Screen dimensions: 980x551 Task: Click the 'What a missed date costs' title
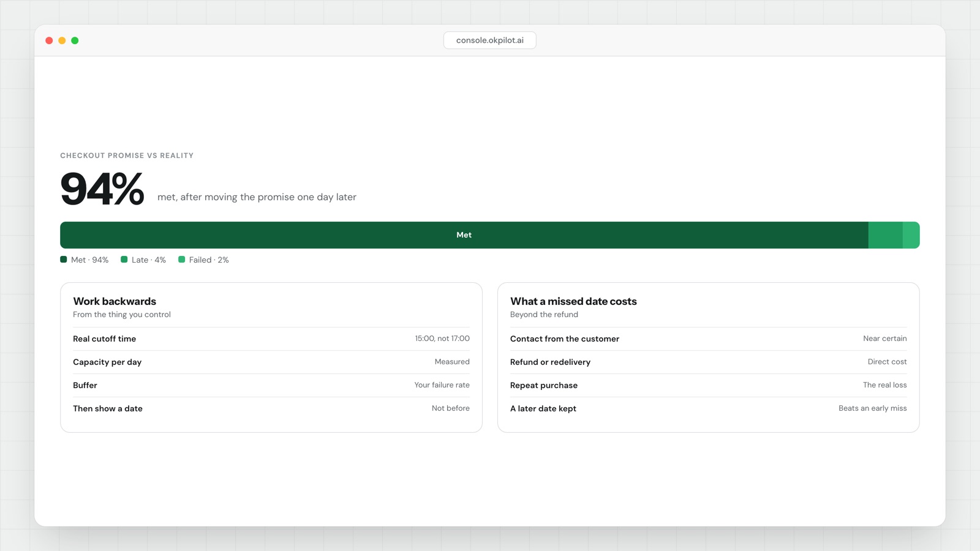[573, 301]
